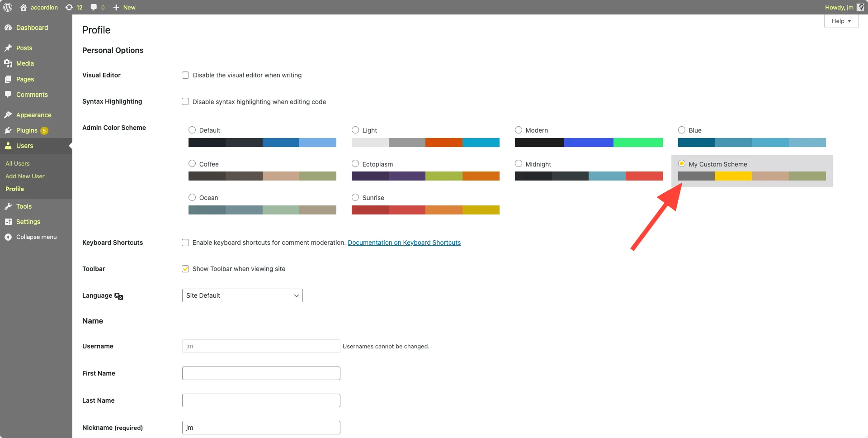
Task: Open the Language Site Default dropdown
Action: 242,295
